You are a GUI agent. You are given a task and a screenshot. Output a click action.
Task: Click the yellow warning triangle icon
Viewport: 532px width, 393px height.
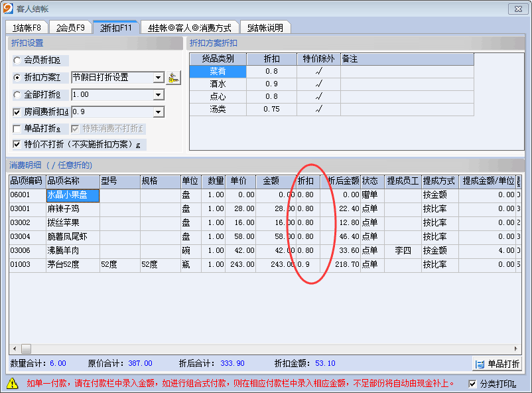13,383
